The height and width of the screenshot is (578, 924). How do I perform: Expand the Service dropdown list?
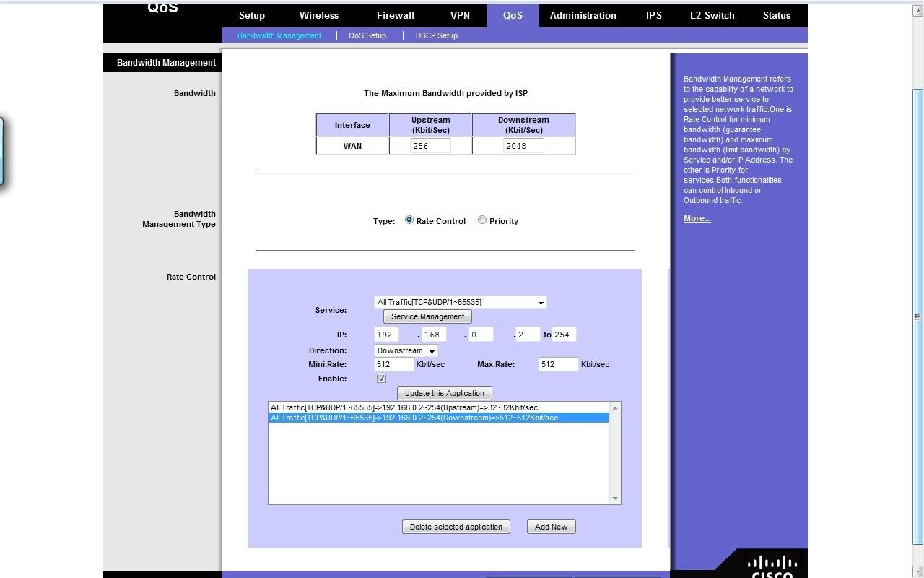(x=541, y=303)
